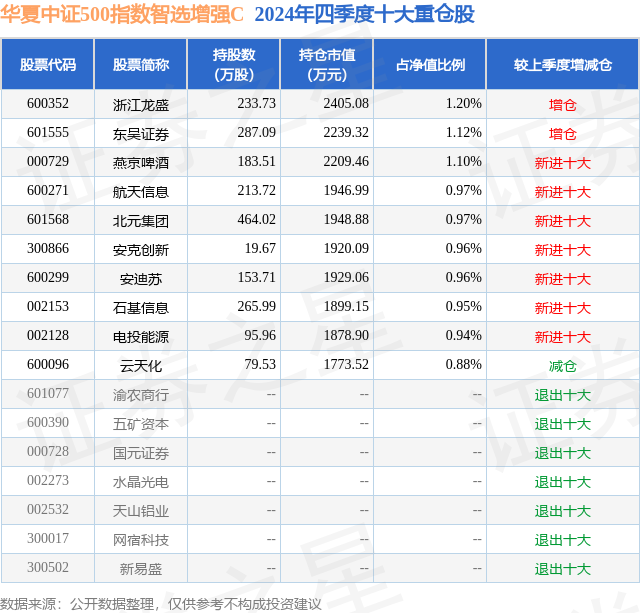This screenshot has width=640, height=613.
Task: Select the stock name 燕京啤酒
Action: pos(141,163)
